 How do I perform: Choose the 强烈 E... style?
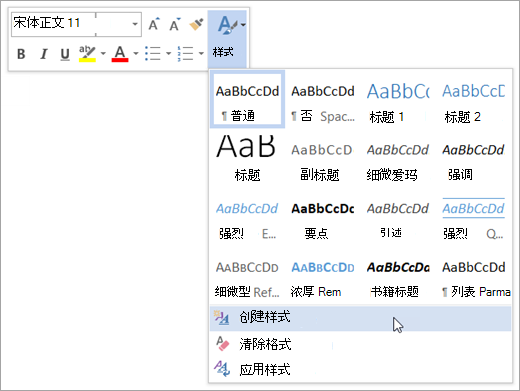coord(247,217)
